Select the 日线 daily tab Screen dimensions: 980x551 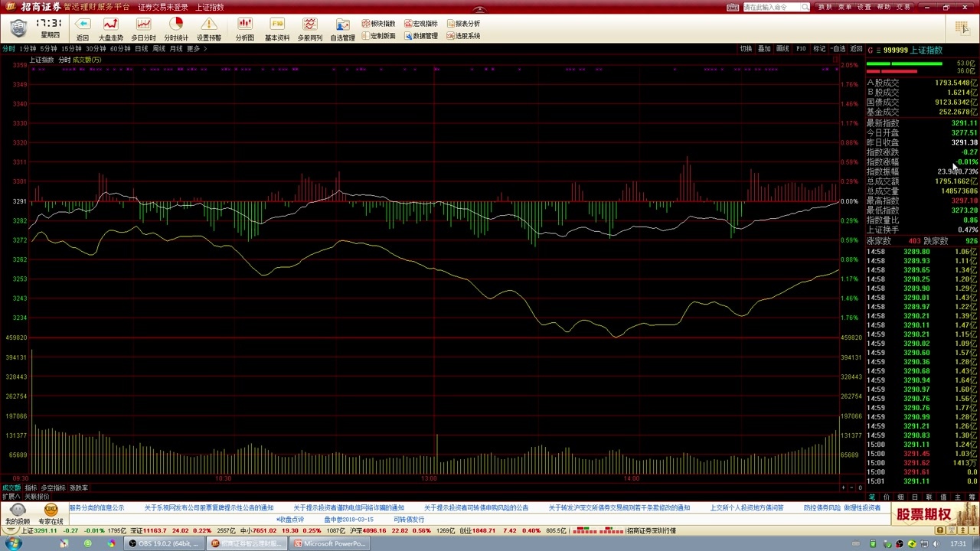[x=142, y=49]
